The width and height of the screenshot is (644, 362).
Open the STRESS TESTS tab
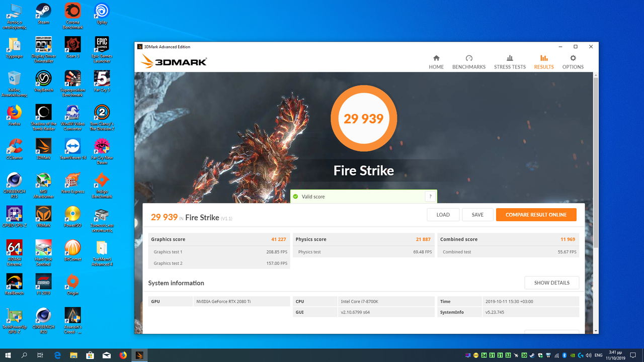[510, 62]
